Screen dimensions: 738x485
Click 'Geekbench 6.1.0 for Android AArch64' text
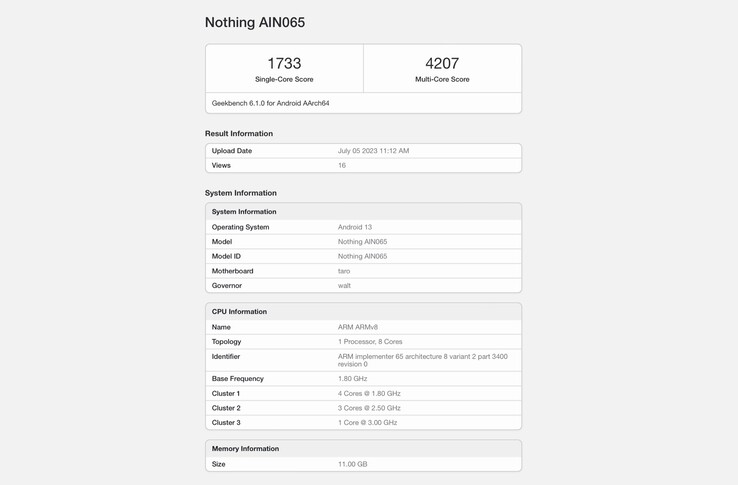pos(271,103)
